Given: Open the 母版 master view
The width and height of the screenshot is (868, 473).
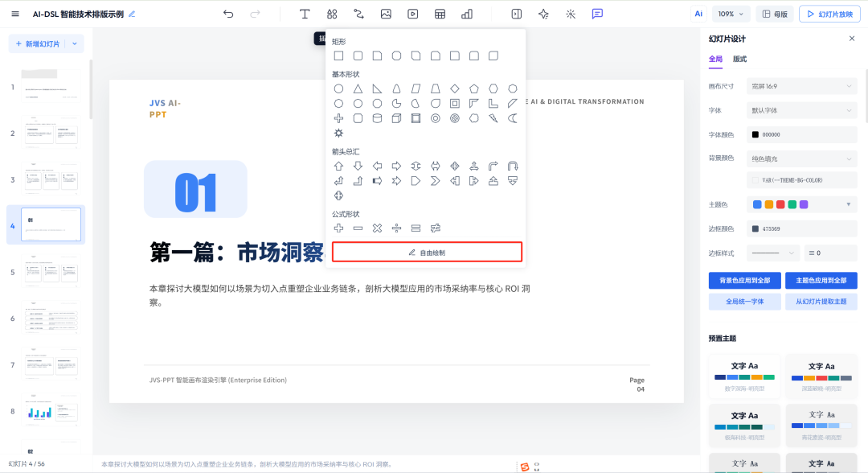Looking at the screenshot, I should point(775,14).
